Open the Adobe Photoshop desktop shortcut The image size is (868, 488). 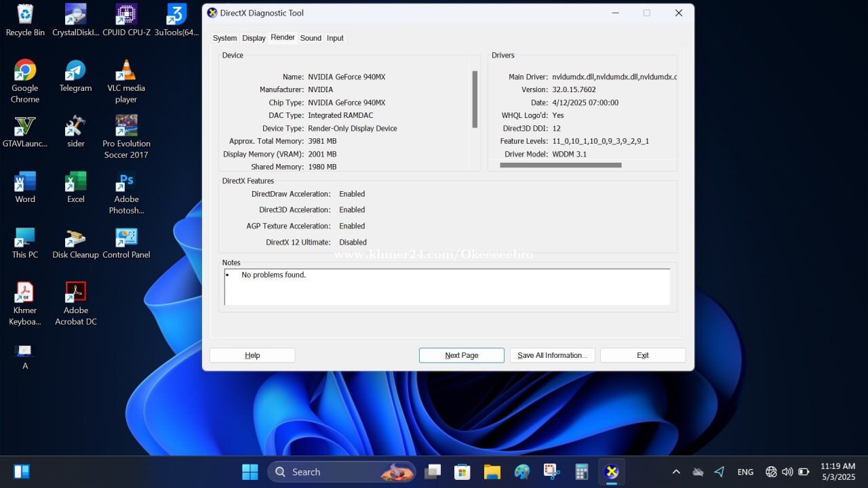coord(126,192)
